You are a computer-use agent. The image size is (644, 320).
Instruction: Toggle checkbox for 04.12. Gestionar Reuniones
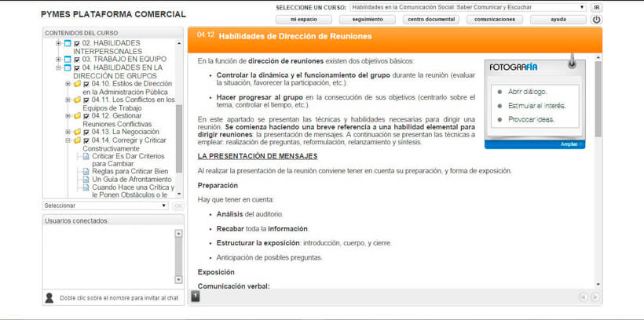click(86, 116)
